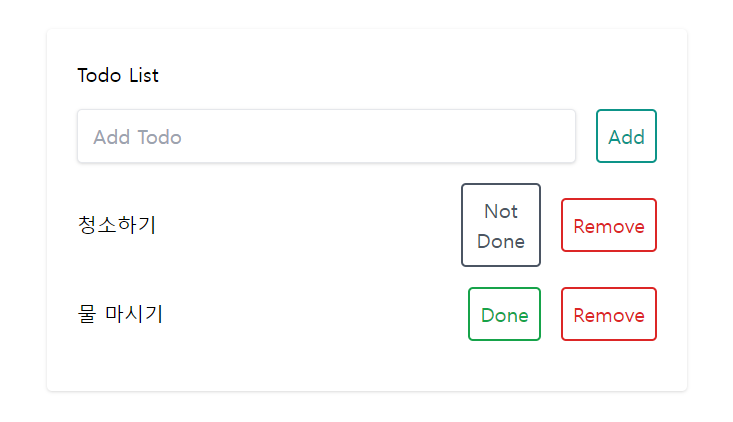Focus the text box with Add Todo placeholder
Image resolution: width=733 pixels, height=422 pixels.
point(326,136)
